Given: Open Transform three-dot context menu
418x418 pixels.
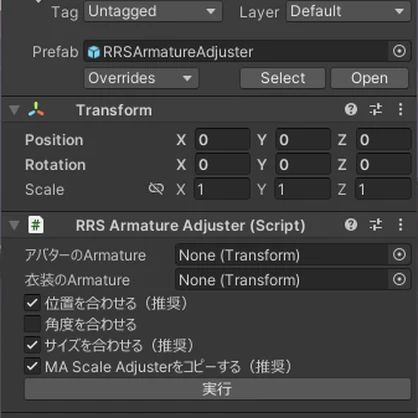Looking at the screenshot, I should 400,109.
